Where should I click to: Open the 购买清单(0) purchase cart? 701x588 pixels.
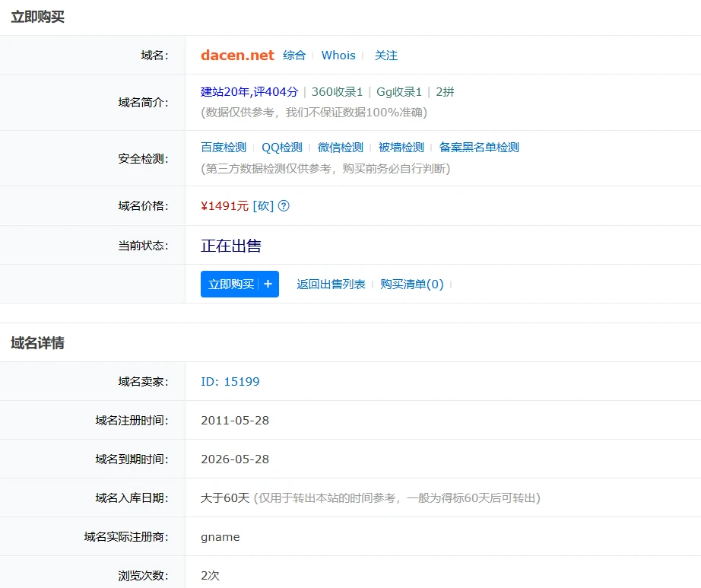[413, 283]
